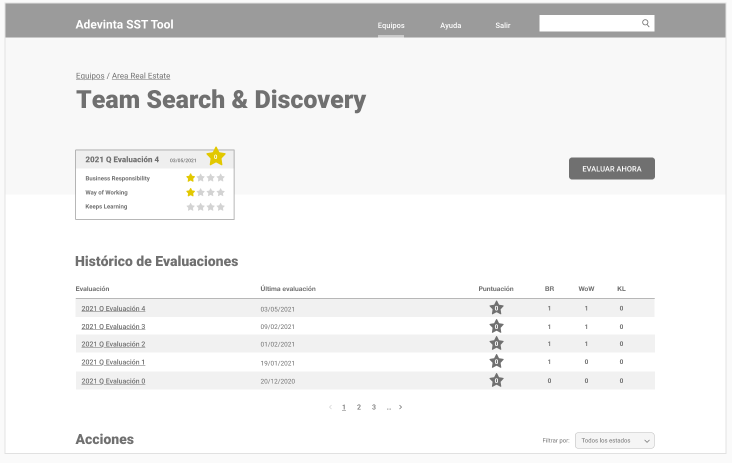Viewport: 732px width, 463px height.
Task: Go to previous page using pagination arrow
Action: tap(331, 407)
